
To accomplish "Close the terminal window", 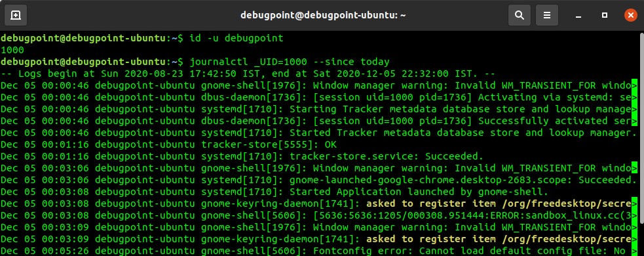I will click(630, 15).
